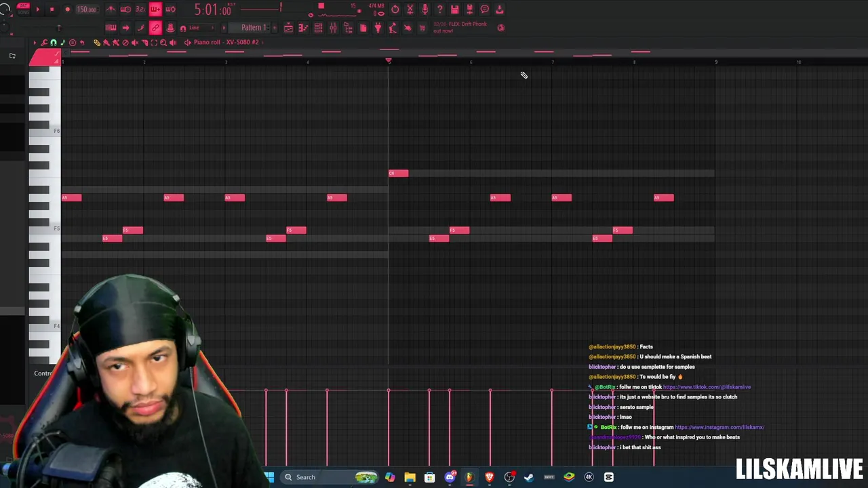Open the Instagram link in chat overlay
This screenshot has width=868, height=488.
point(719,427)
